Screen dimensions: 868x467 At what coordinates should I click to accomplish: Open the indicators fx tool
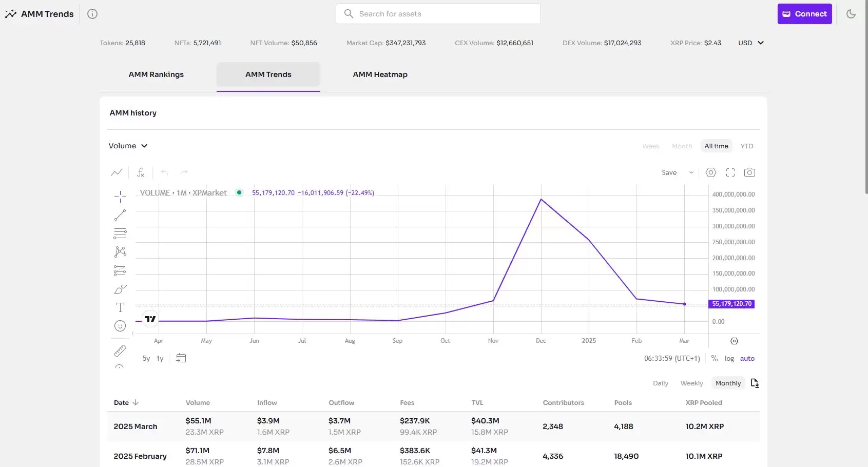141,172
